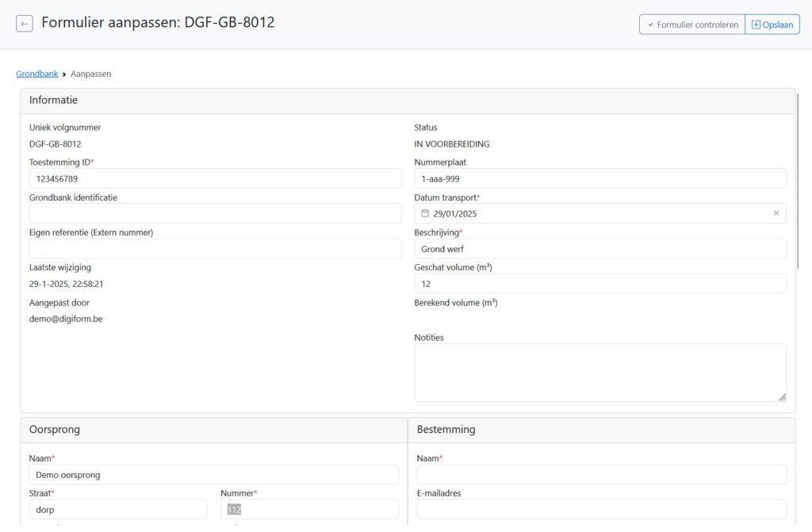This screenshot has width=812, height=532.
Task: Focus the Toestemming ID input field
Action: pyautogui.click(x=214, y=178)
